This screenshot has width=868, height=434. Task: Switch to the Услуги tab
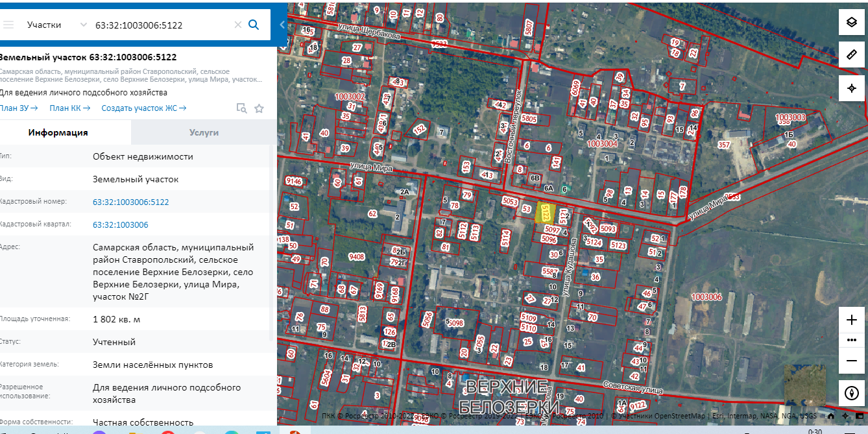click(x=204, y=132)
